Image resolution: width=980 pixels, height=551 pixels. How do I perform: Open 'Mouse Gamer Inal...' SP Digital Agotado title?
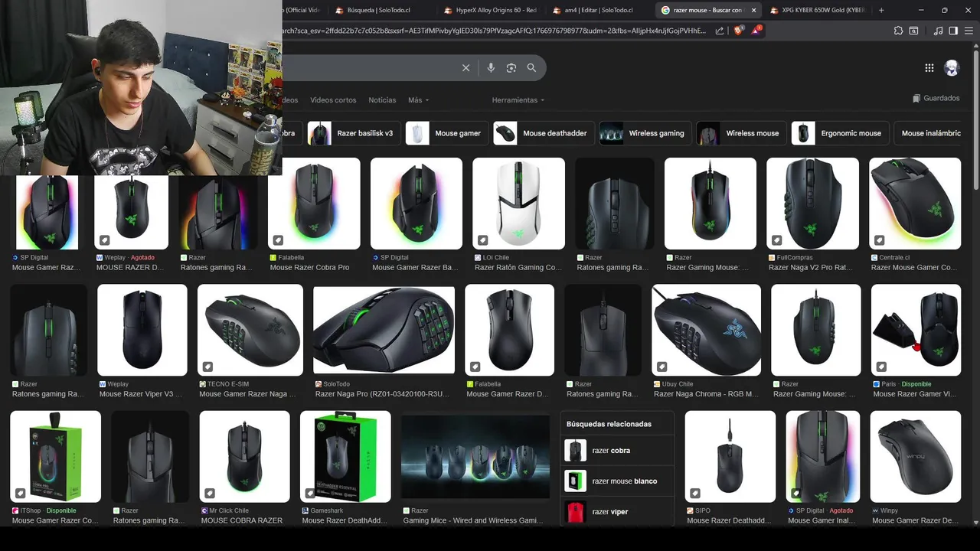823,520
